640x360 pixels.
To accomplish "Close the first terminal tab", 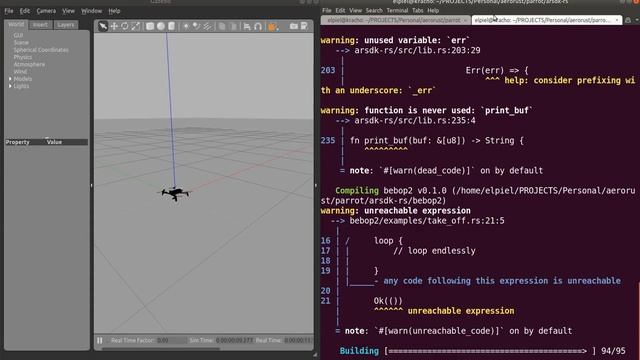I will (x=465, y=20).
